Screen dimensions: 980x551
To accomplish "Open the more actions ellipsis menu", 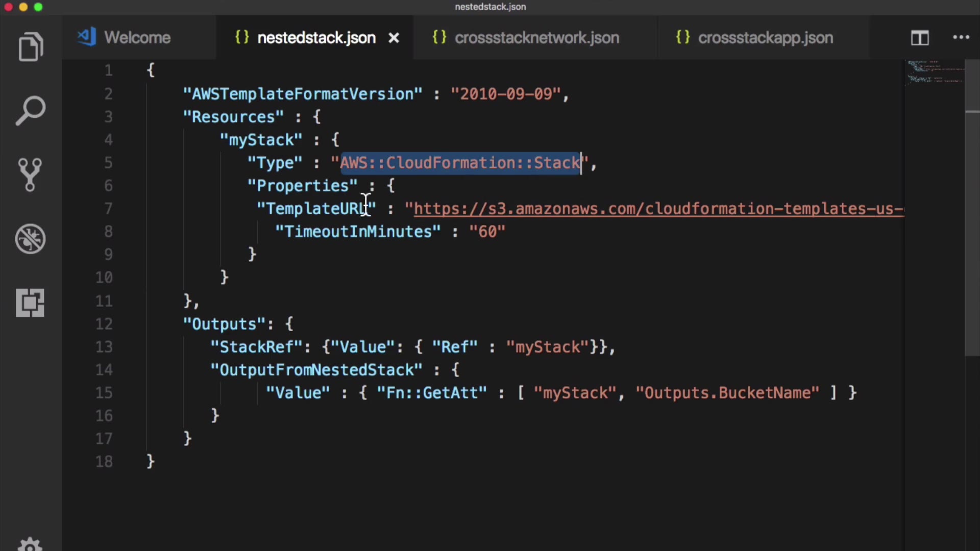I will tap(961, 37).
